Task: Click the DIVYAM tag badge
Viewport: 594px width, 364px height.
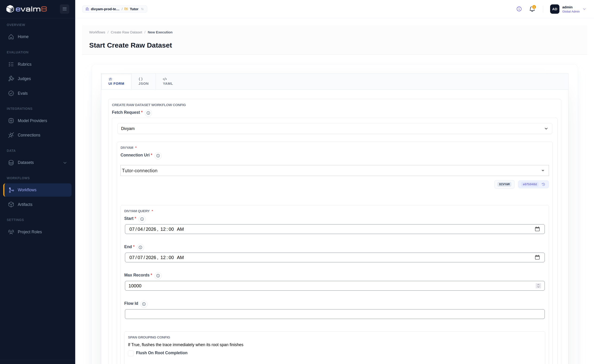Action: click(x=504, y=184)
